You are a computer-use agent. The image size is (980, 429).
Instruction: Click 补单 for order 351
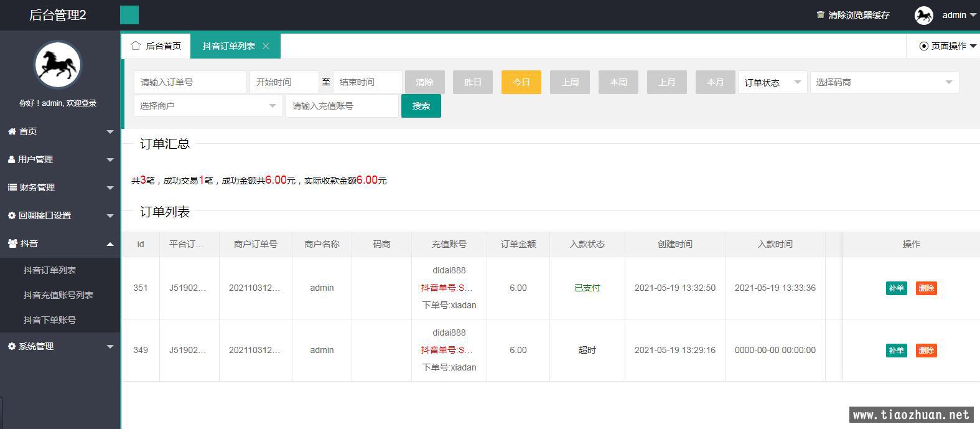(896, 288)
